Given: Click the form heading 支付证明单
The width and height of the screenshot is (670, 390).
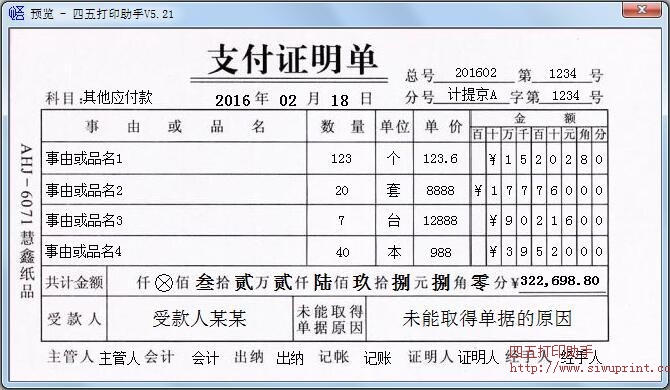Looking at the screenshot, I should 292,59.
